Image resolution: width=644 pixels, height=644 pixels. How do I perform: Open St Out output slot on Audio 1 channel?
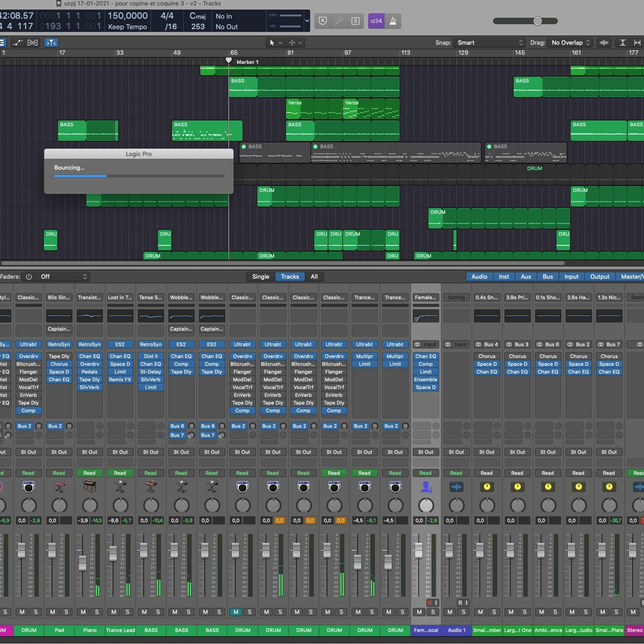456,452
